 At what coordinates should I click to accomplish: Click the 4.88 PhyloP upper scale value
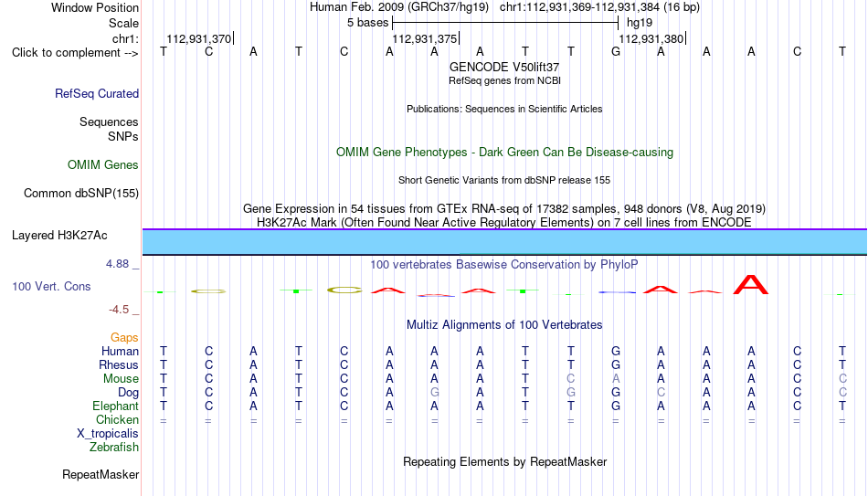click(x=118, y=264)
